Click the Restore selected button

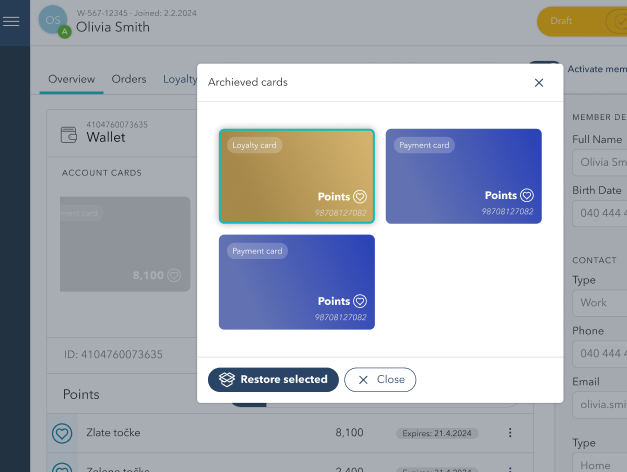pos(273,380)
